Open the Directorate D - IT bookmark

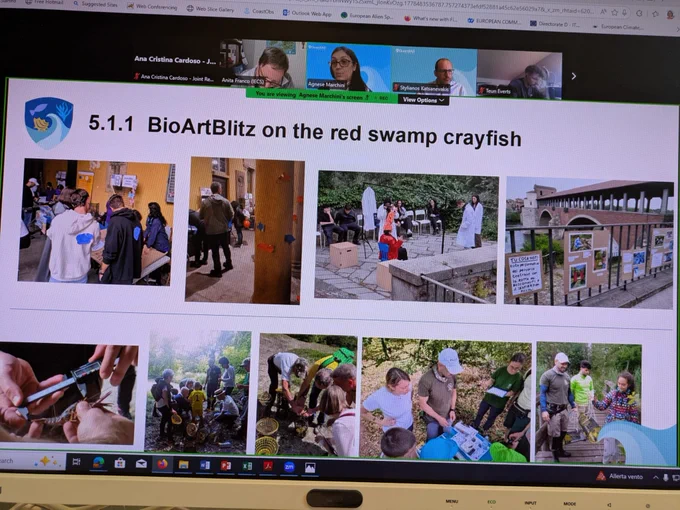[x=555, y=24]
